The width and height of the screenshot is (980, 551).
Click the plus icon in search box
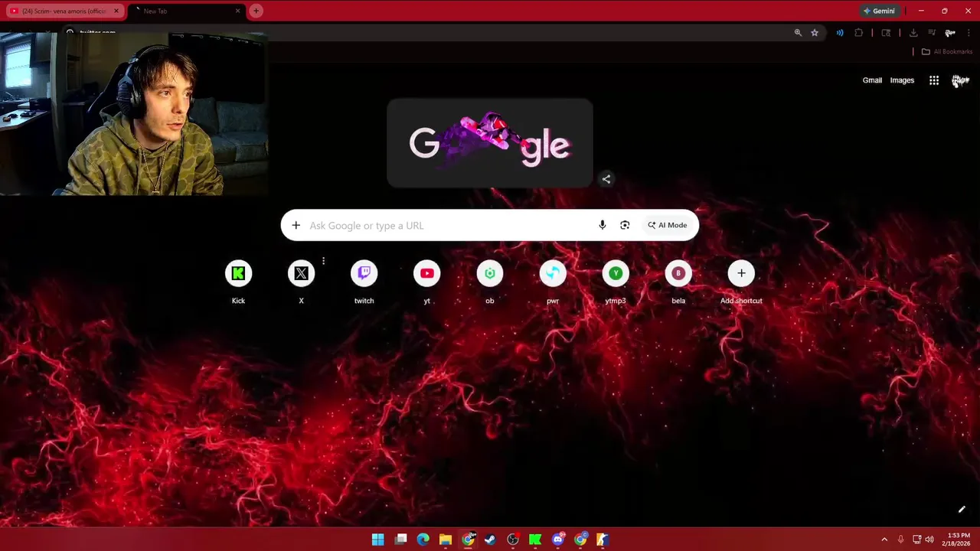pos(296,225)
